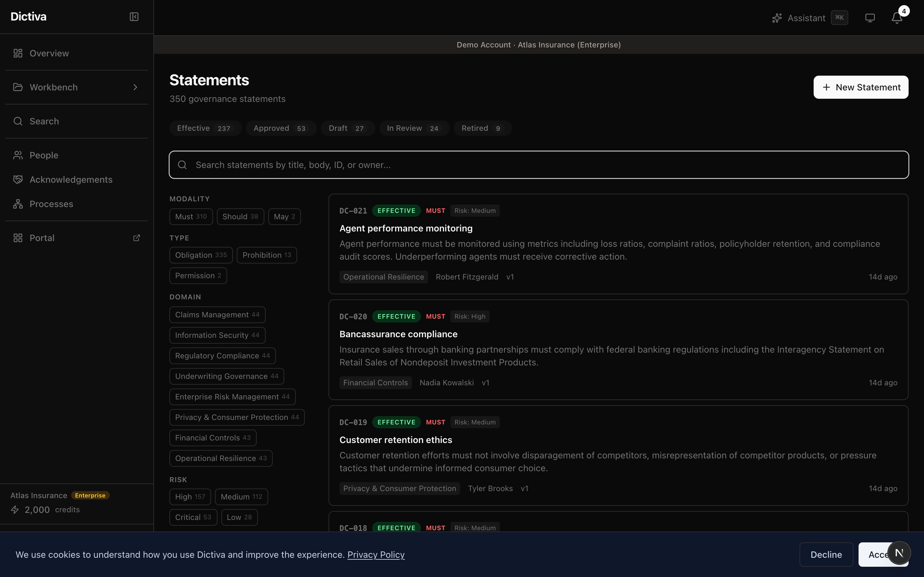Screen dimensions: 924x577
Task: Focus the statements search field
Action: pyautogui.click(x=538, y=165)
